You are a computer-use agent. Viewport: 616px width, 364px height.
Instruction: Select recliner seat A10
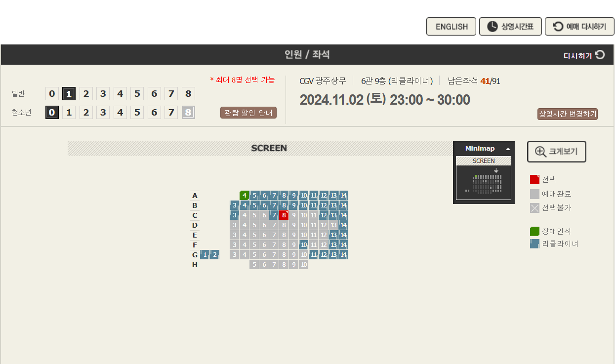(303, 196)
